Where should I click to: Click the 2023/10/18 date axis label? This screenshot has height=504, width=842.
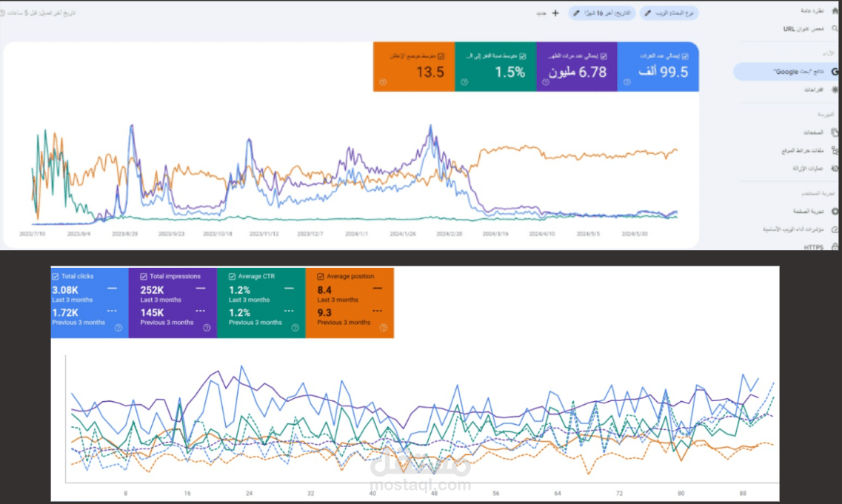click(x=218, y=234)
